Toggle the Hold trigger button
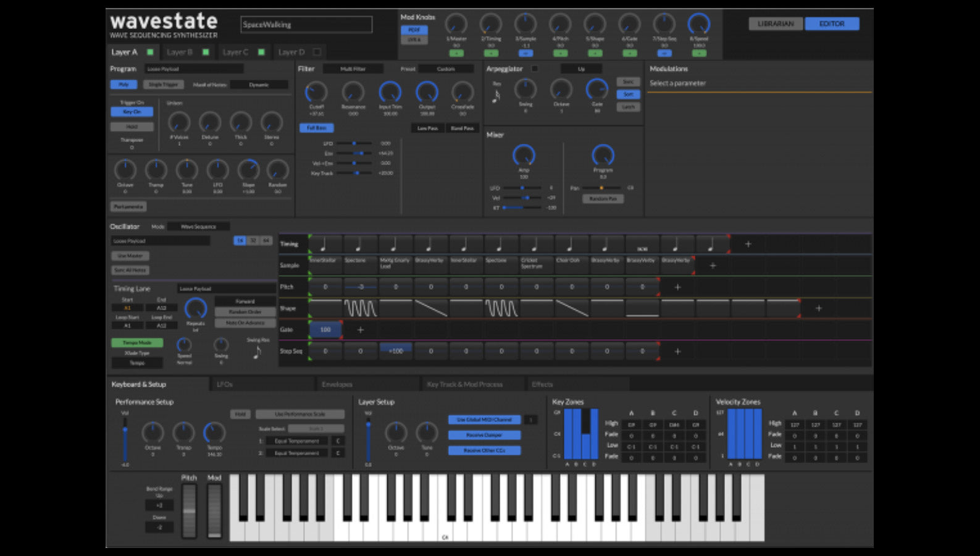 pos(132,127)
